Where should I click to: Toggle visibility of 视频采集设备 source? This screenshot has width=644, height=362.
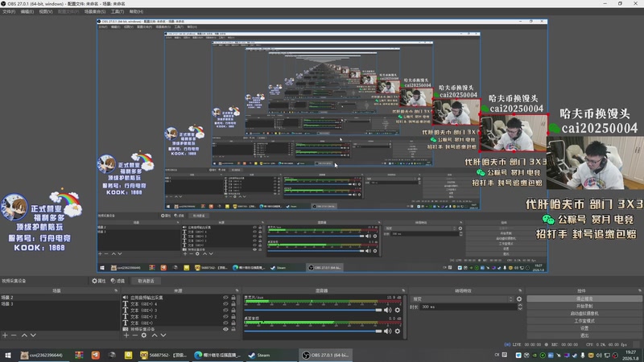(x=225, y=329)
